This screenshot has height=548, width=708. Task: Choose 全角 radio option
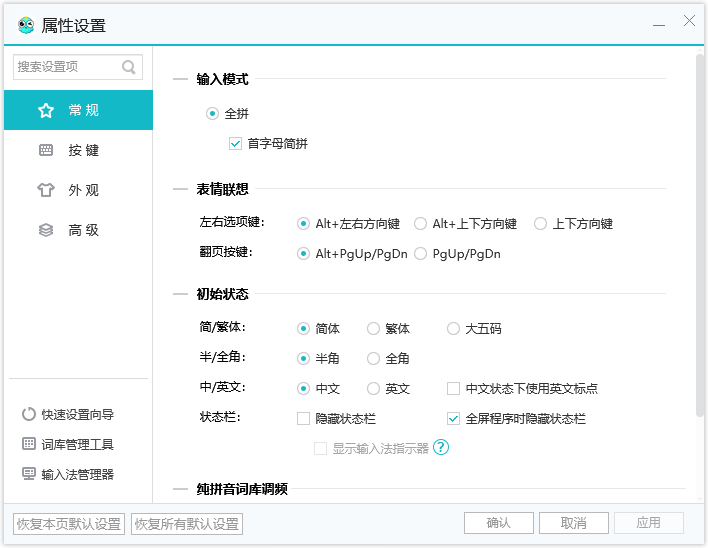coord(373,358)
